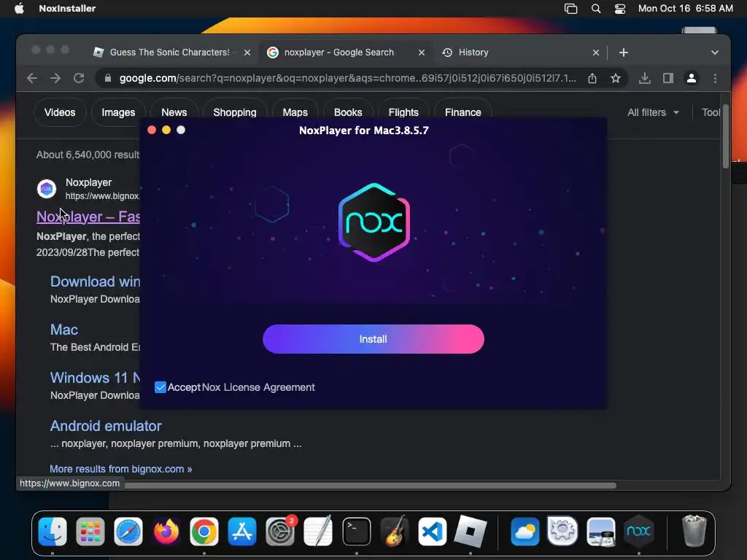Open Finder from the Dock
Image resolution: width=747 pixels, height=560 pixels.
tap(53, 531)
